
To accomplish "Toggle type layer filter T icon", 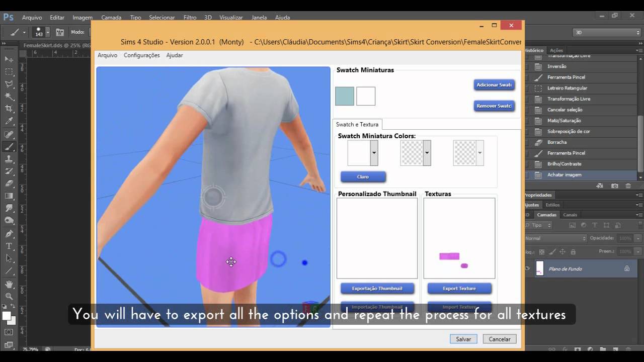I will (x=595, y=225).
